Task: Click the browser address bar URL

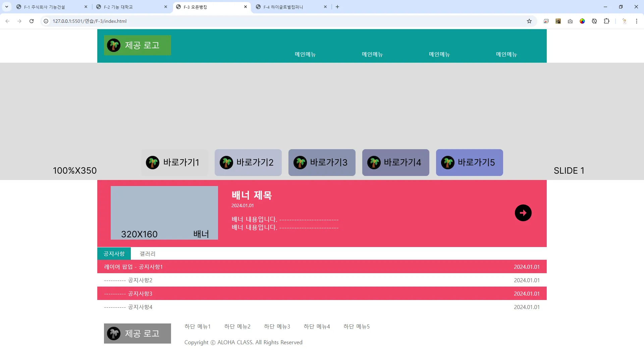Action: coord(90,21)
